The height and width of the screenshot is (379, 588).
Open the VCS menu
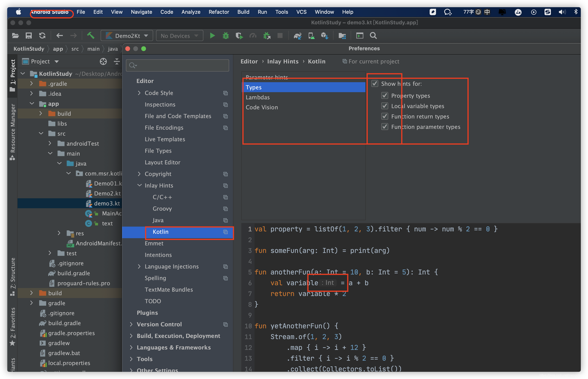click(x=301, y=12)
